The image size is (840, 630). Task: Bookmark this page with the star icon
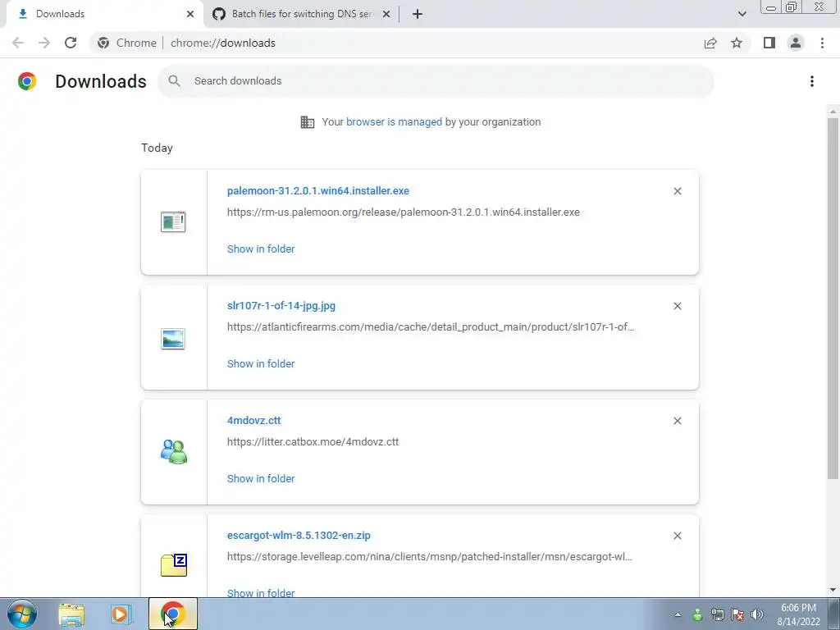point(737,43)
